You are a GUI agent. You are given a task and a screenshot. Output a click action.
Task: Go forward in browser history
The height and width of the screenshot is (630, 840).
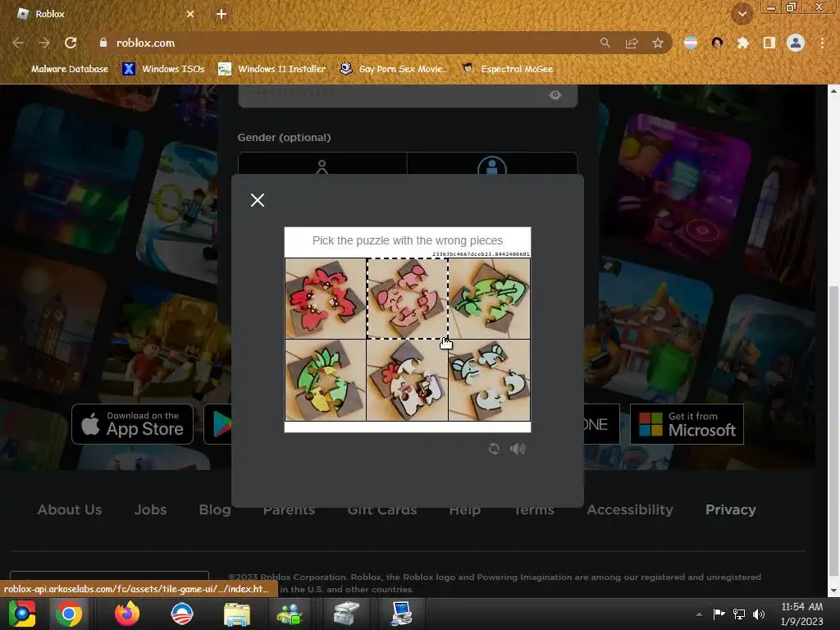coord(44,43)
